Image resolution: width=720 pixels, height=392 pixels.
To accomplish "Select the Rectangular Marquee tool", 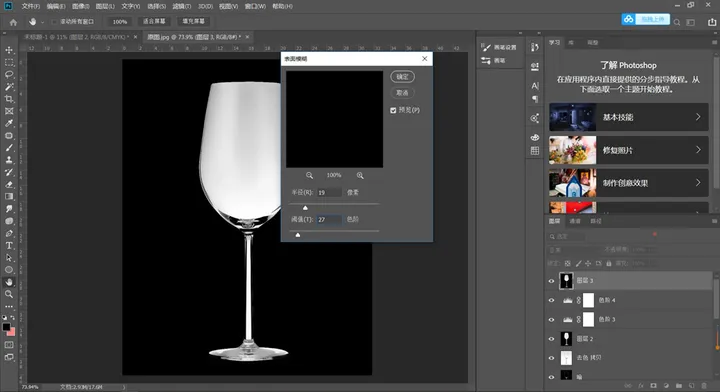I will (x=9, y=62).
